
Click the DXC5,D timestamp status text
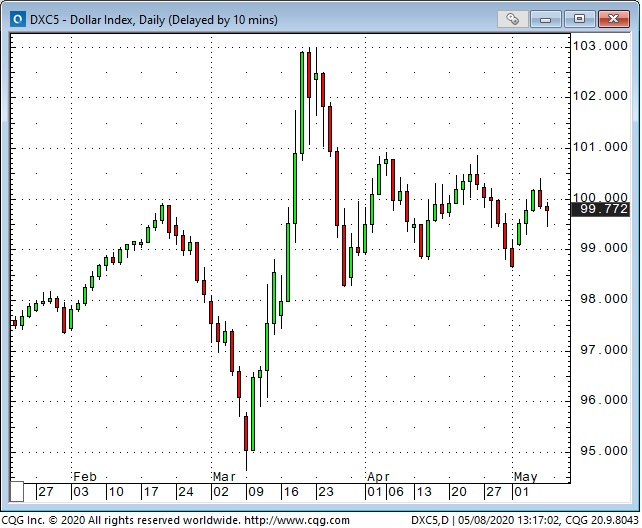[525, 520]
